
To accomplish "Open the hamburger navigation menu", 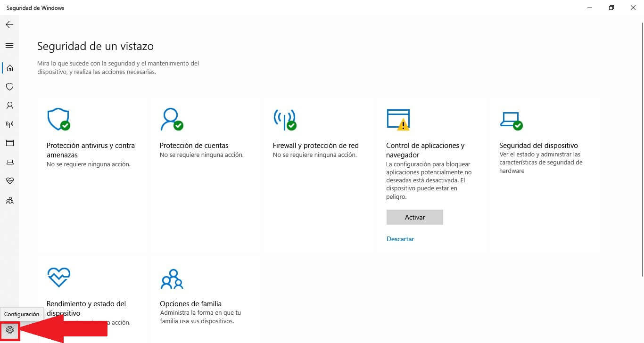I will tap(9, 46).
